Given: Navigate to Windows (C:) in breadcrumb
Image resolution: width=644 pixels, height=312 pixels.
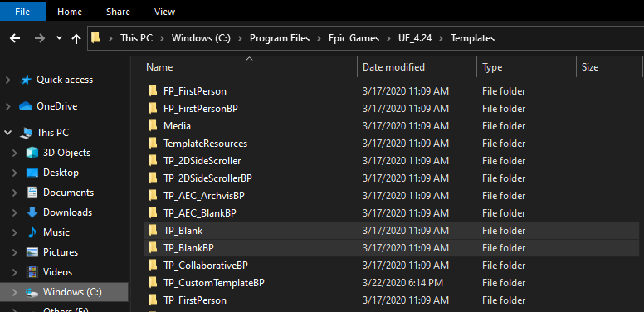Looking at the screenshot, I should click(201, 38).
